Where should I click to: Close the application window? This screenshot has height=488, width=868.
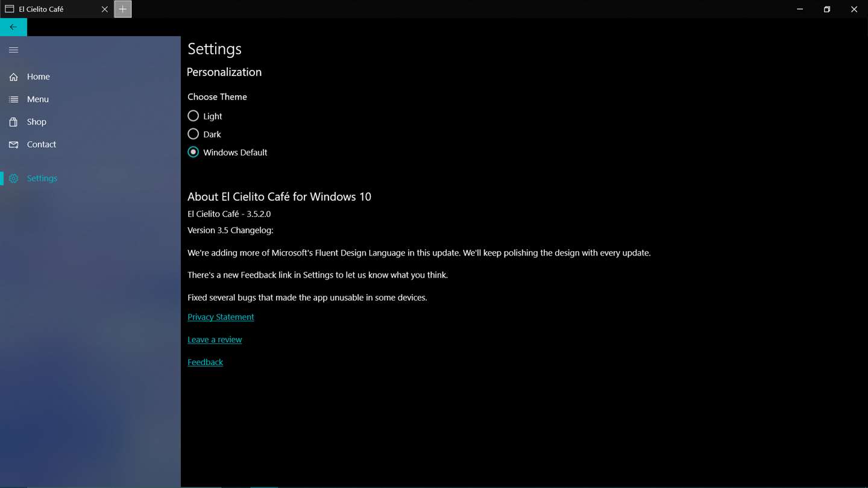coord(854,9)
